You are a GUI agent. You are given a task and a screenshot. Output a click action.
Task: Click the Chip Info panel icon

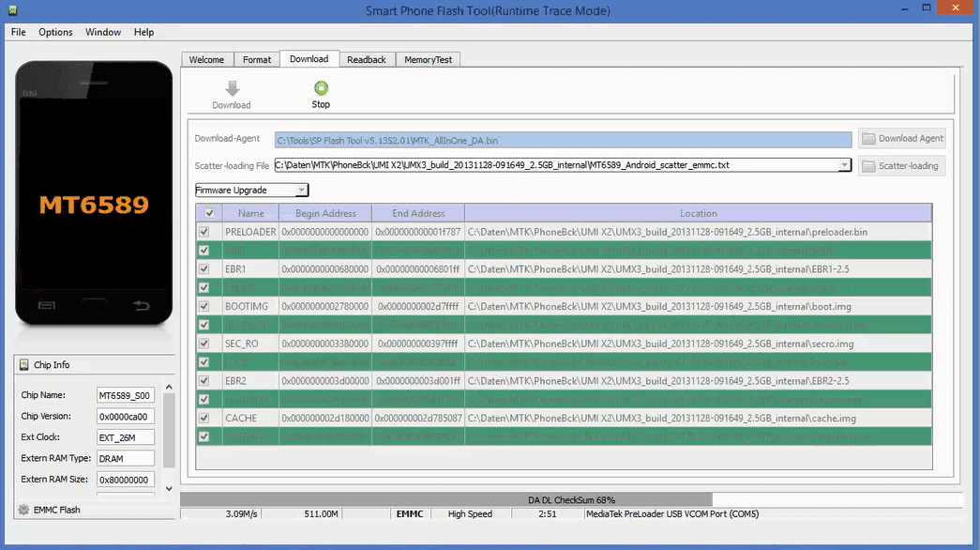[x=23, y=365]
